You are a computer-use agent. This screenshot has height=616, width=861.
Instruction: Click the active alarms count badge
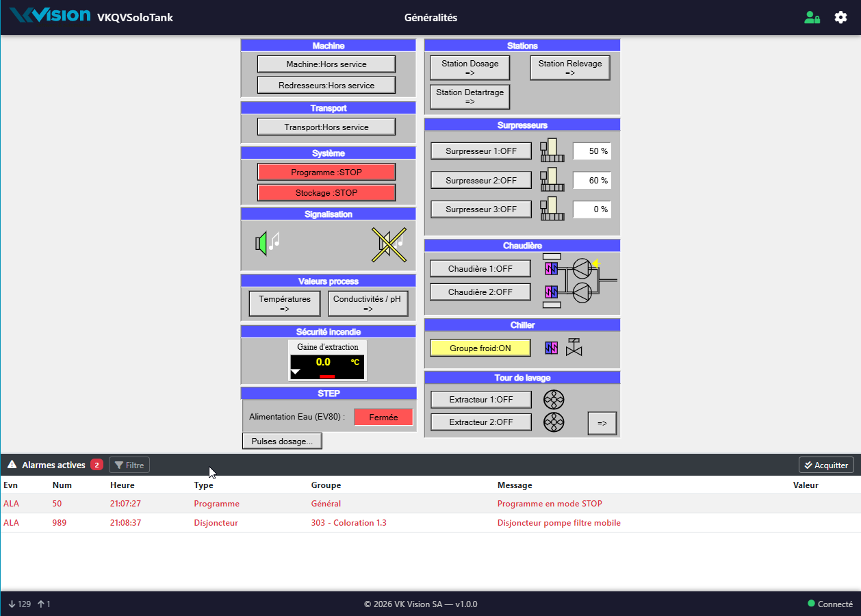point(97,465)
